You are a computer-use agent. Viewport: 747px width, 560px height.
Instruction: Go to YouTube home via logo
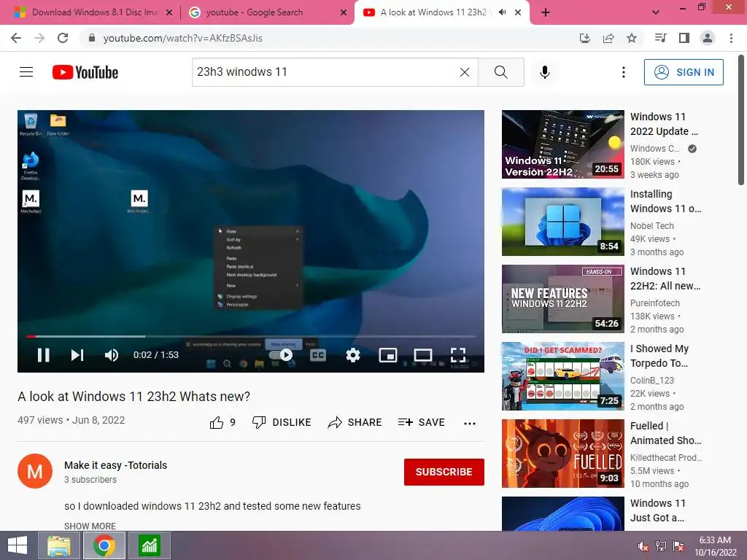coord(85,72)
